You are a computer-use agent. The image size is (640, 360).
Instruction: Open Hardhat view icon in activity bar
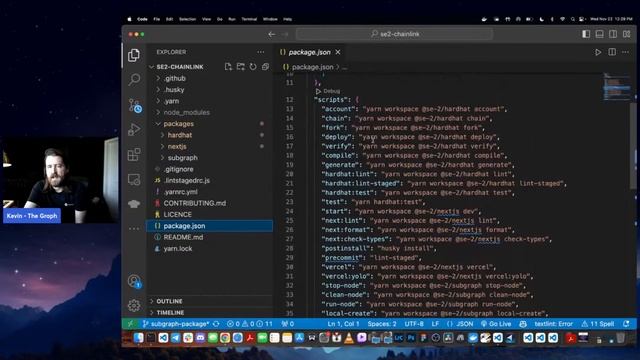[134, 204]
